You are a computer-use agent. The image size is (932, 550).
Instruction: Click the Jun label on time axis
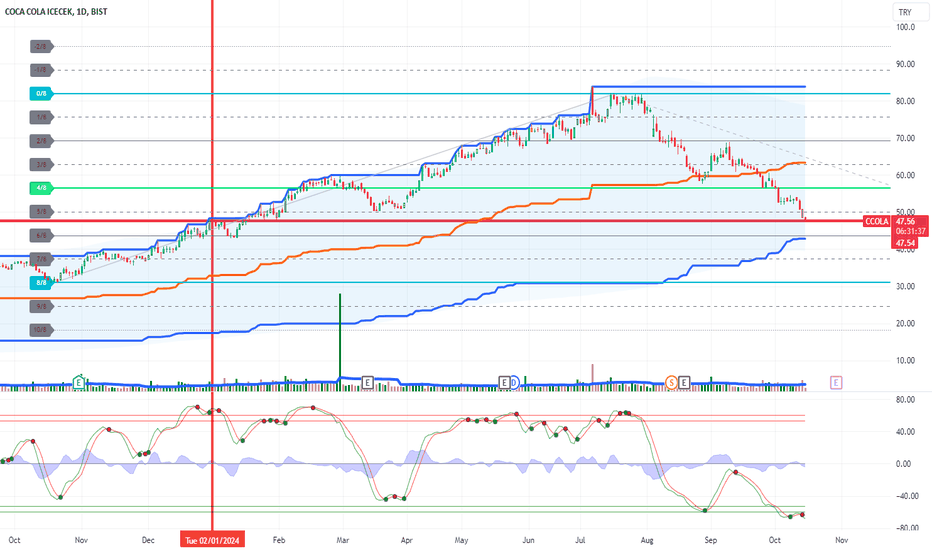click(x=528, y=540)
